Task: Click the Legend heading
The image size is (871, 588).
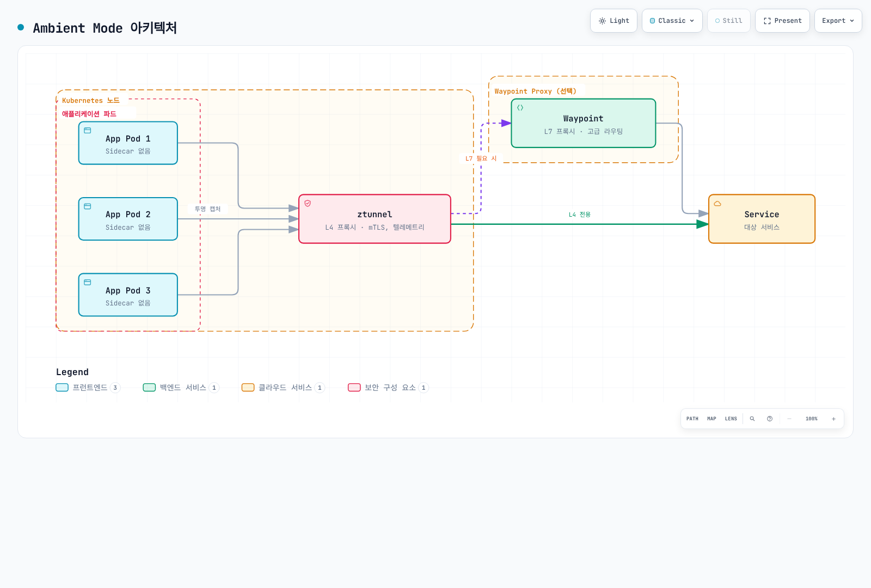Action: point(72,372)
